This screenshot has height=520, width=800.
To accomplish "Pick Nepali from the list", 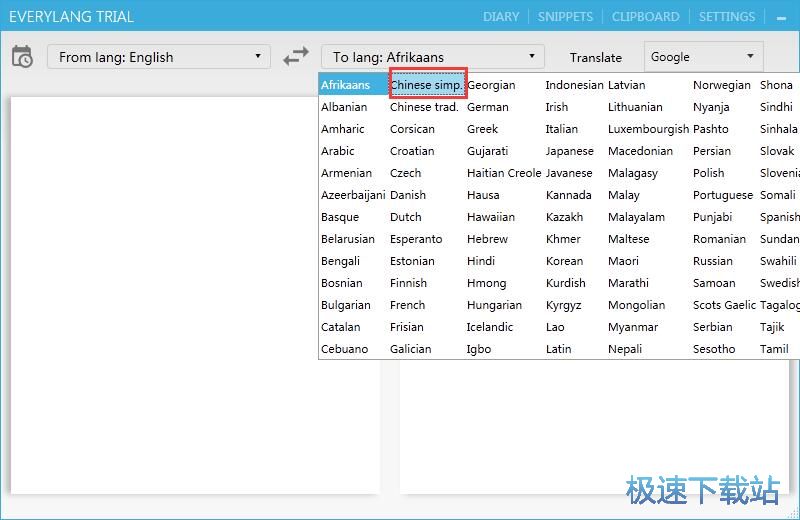I will click(625, 349).
